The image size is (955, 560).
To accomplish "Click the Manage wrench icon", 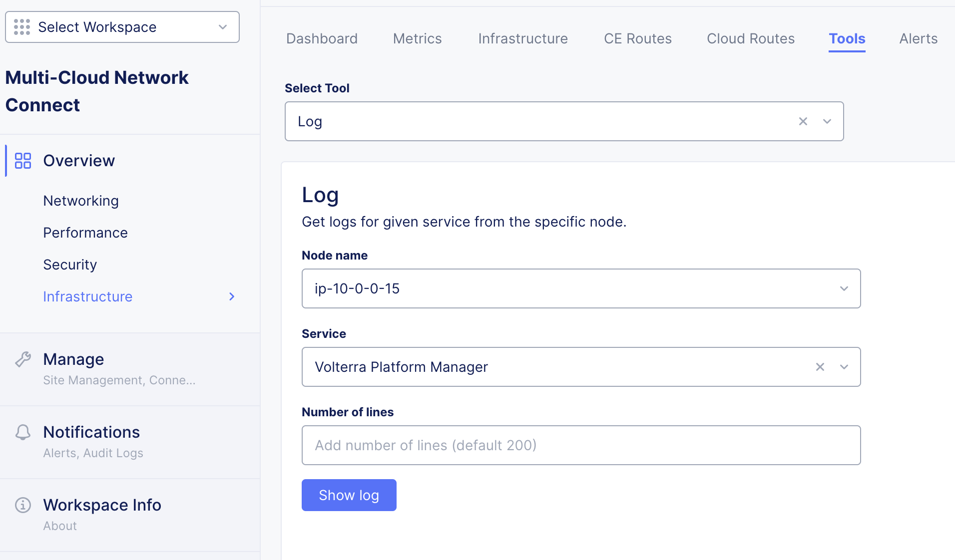I will pyautogui.click(x=23, y=359).
